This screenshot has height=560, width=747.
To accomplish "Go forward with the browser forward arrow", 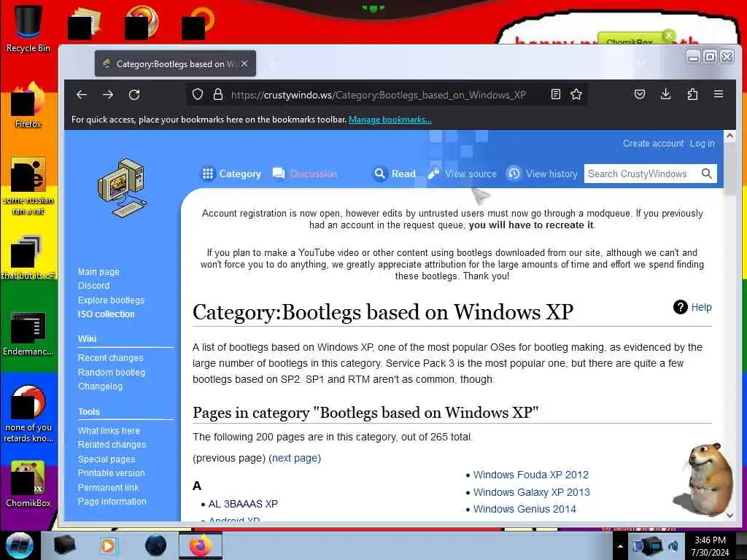I will [x=108, y=95].
